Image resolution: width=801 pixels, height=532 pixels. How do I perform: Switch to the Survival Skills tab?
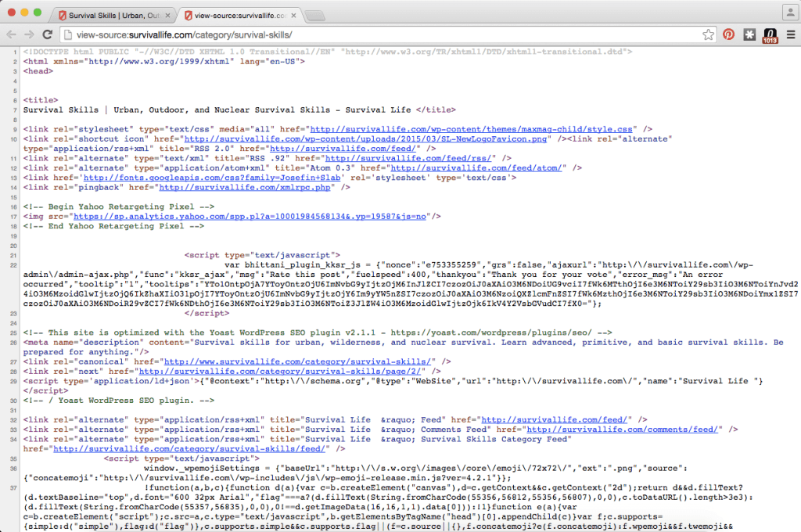point(114,16)
